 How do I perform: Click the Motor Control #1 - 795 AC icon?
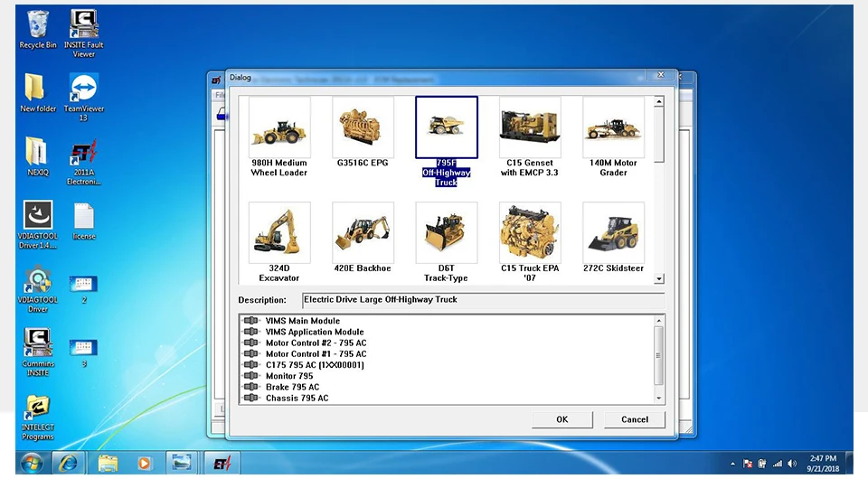coord(251,353)
